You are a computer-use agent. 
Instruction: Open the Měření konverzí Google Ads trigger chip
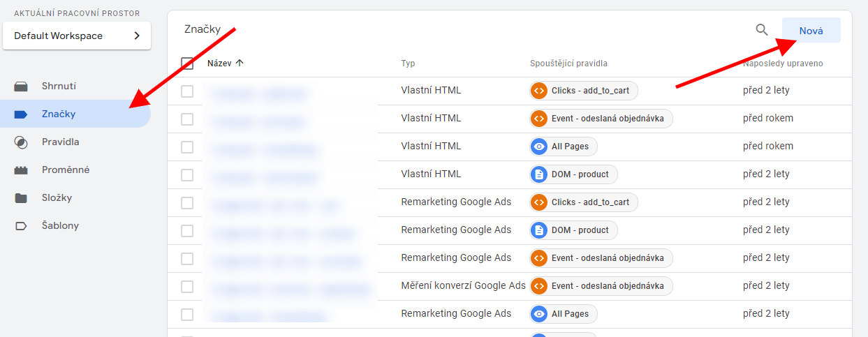601,286
